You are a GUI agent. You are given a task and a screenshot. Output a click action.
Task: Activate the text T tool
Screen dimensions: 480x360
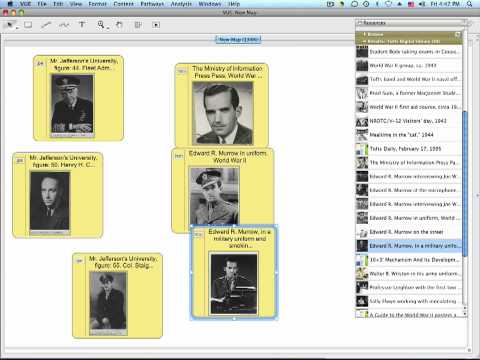[82, 24]
